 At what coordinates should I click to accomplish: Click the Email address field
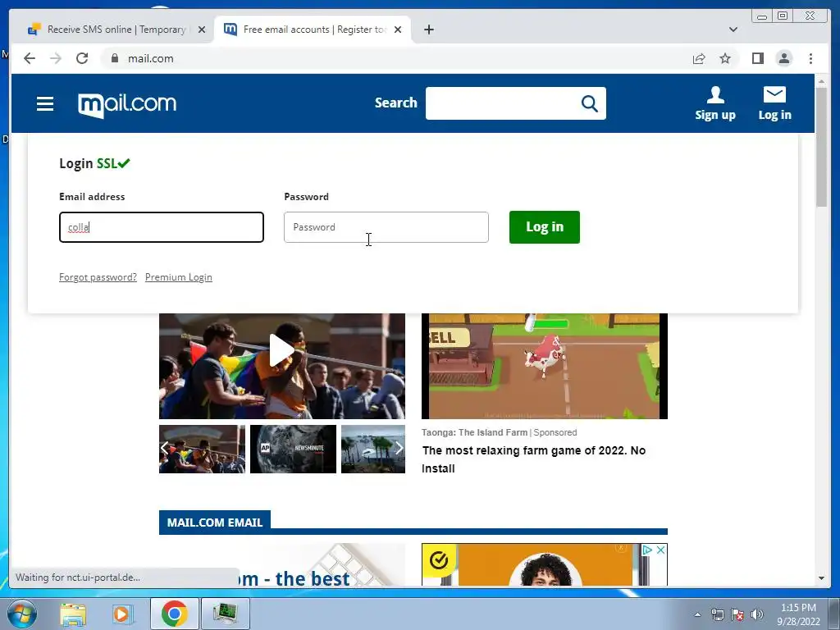(x=162, y=227)
